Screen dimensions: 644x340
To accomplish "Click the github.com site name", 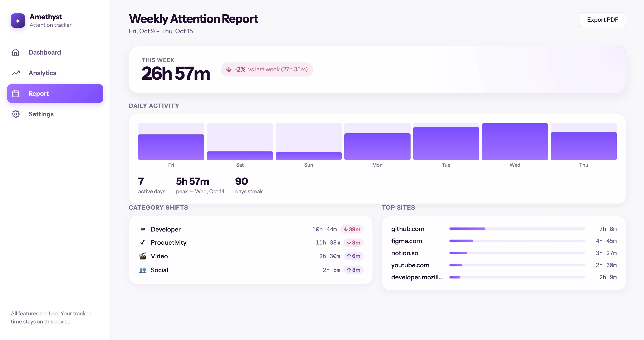I will click(408, 229).
